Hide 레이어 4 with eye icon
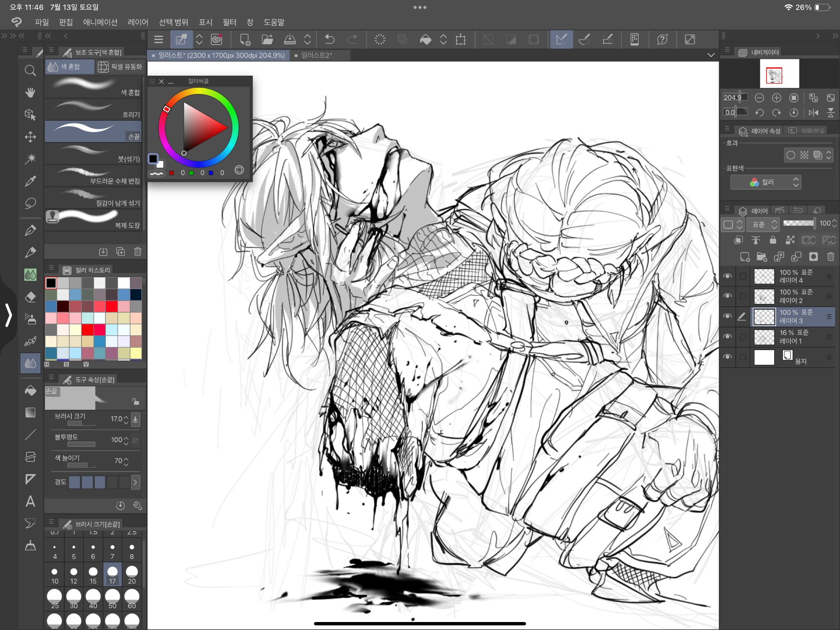 point(727,276)
